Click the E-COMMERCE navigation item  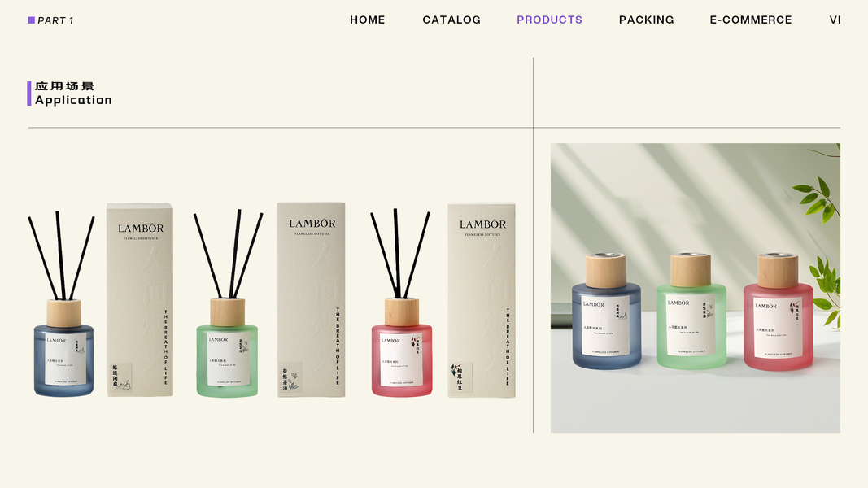(x=751, y=20)
